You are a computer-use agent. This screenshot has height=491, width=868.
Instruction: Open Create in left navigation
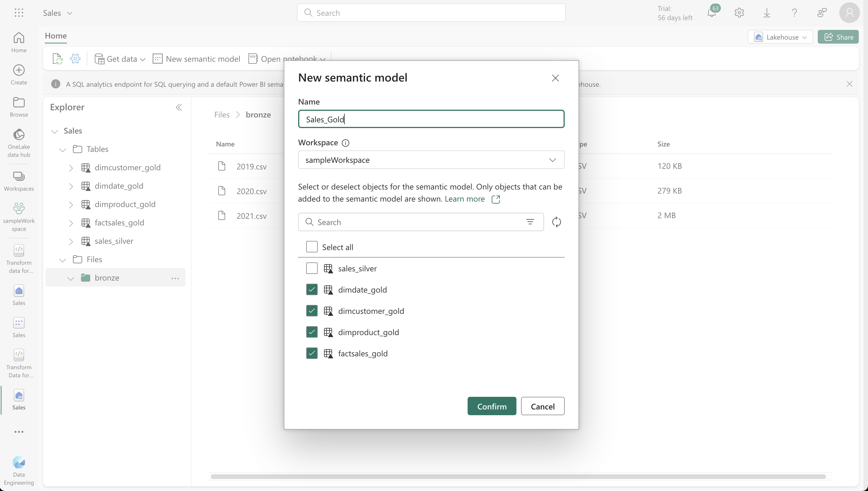click(x=19, y=75)
